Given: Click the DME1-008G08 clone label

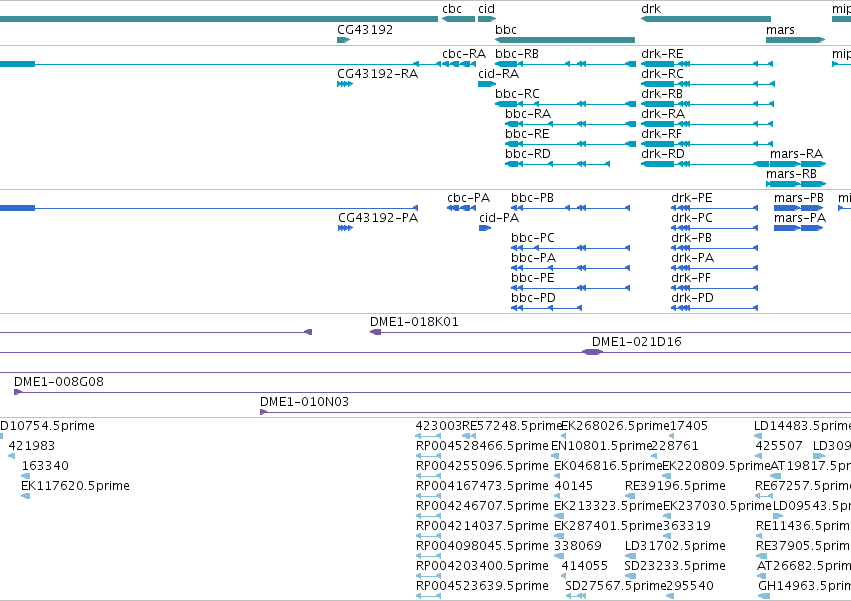Looking at the screenshot, I should 59,382.
